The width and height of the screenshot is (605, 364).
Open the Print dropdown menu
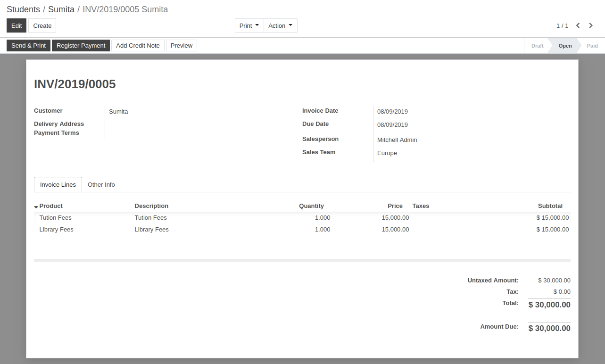pyautogui.click(x=249, y=25)
